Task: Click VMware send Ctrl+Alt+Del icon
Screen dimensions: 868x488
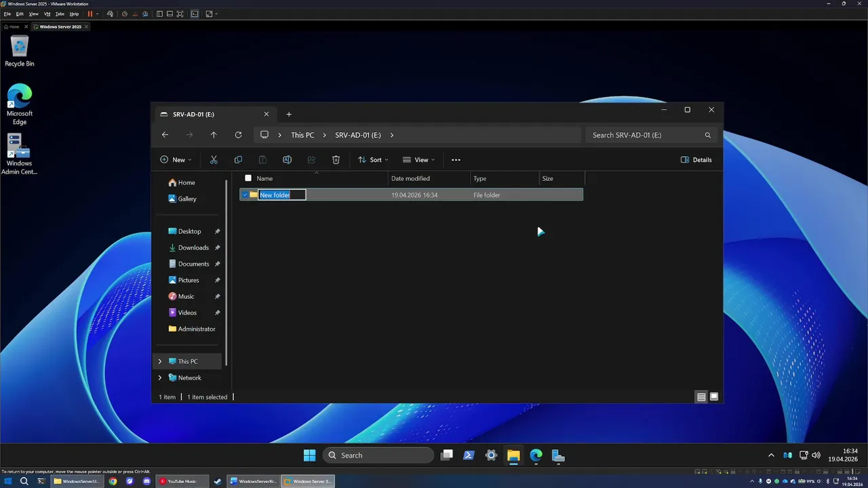Action: point(110,14)
